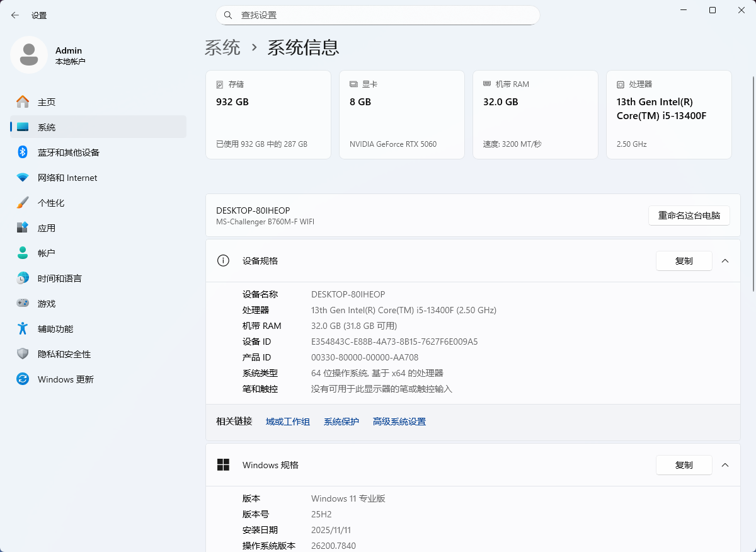Open the 存储 932 GB card
756x552 pixels.
[268, 115]
